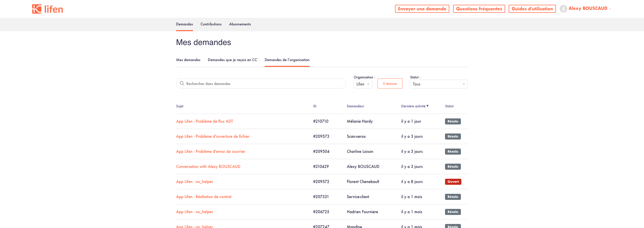
Task: Open the Statut filter dropdown
Action: point(438,84)
